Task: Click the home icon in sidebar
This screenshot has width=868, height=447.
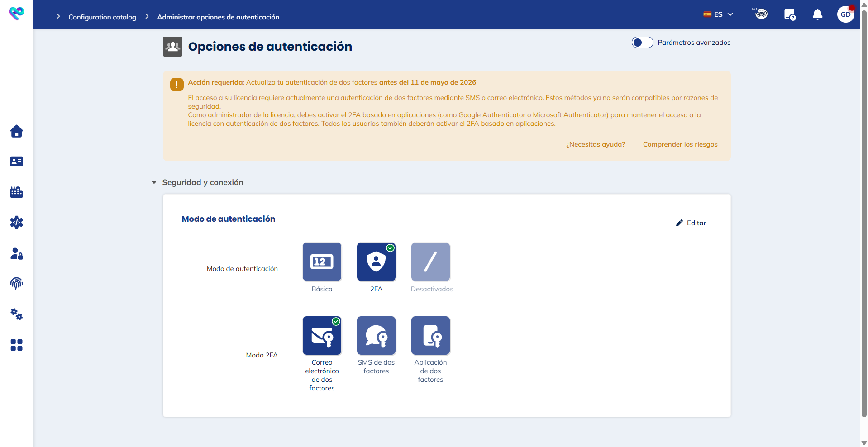Action: tap(17, 131)
